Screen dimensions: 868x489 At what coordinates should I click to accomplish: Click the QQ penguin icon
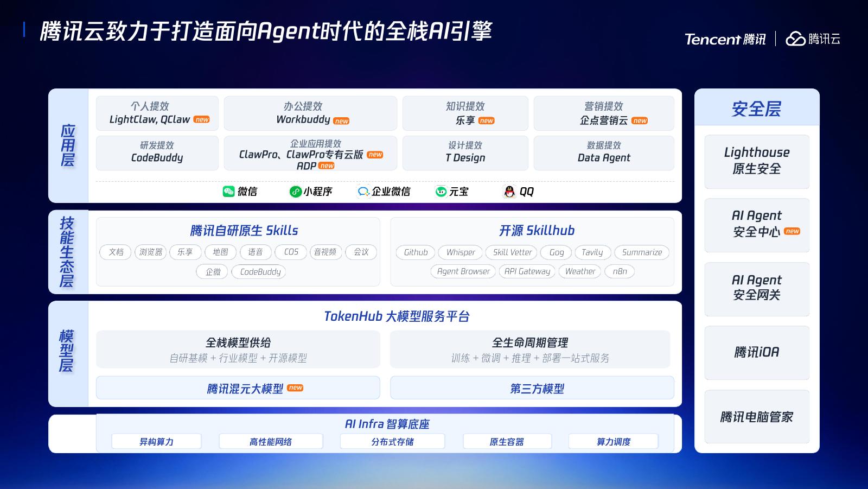509,192
